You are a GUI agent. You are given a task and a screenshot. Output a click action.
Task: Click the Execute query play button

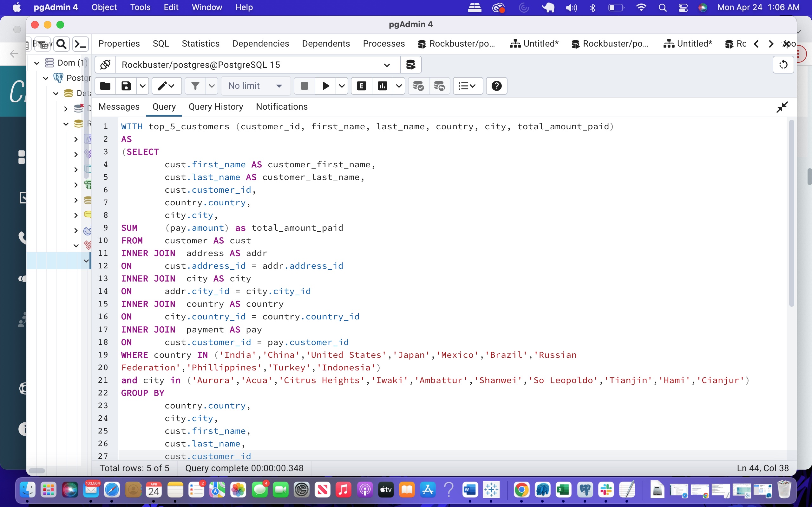click(325, 86)
